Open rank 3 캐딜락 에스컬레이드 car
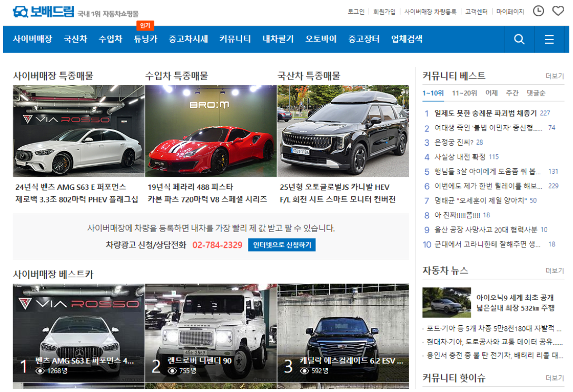Viewport: 573px width, 392px height. 343,333
